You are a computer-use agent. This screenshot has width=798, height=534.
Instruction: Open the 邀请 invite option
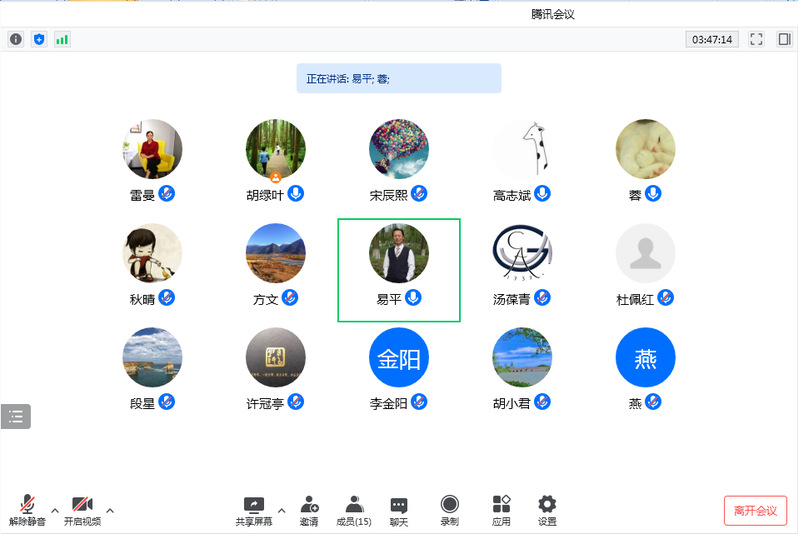[x=309, y=510]
